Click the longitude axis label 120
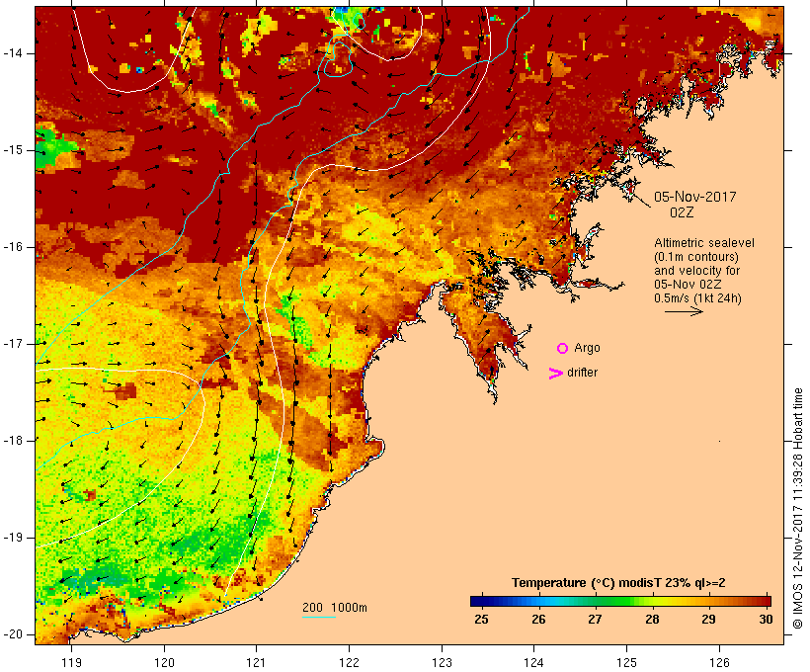 pyautogui.click(x=164, y=663)
